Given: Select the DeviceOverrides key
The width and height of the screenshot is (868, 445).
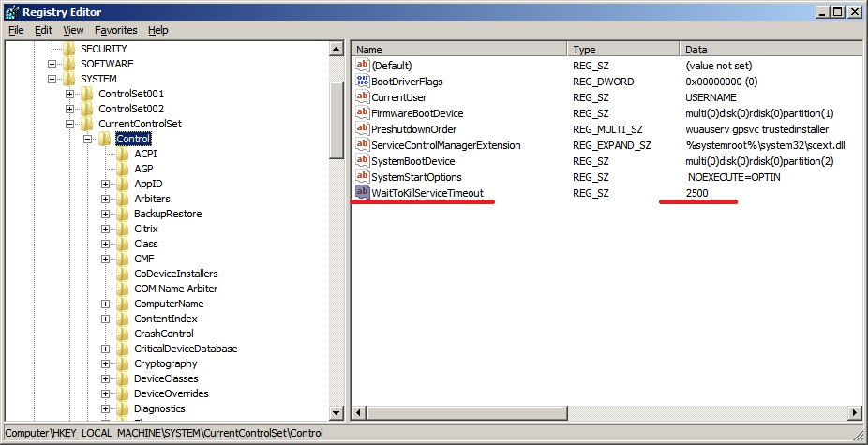Looking at the screenshot, I should 171,393.
